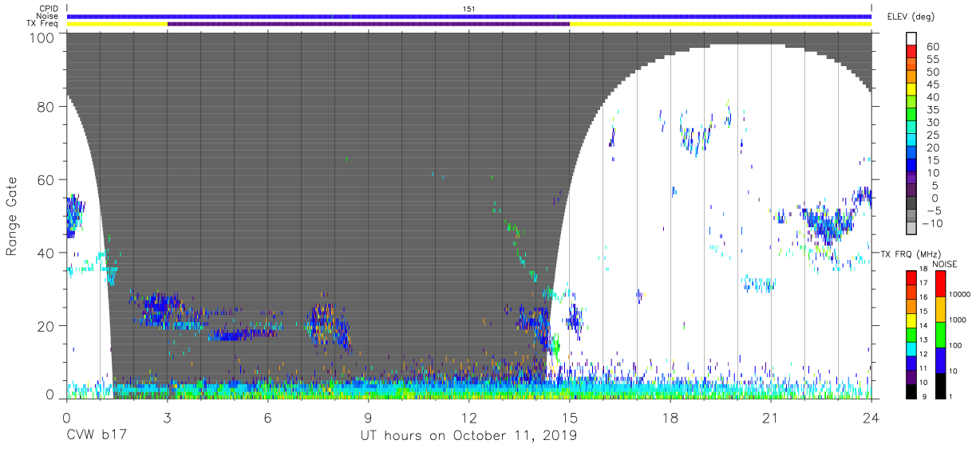Click the 100 tick on Range Gate axis

(44, 37)
